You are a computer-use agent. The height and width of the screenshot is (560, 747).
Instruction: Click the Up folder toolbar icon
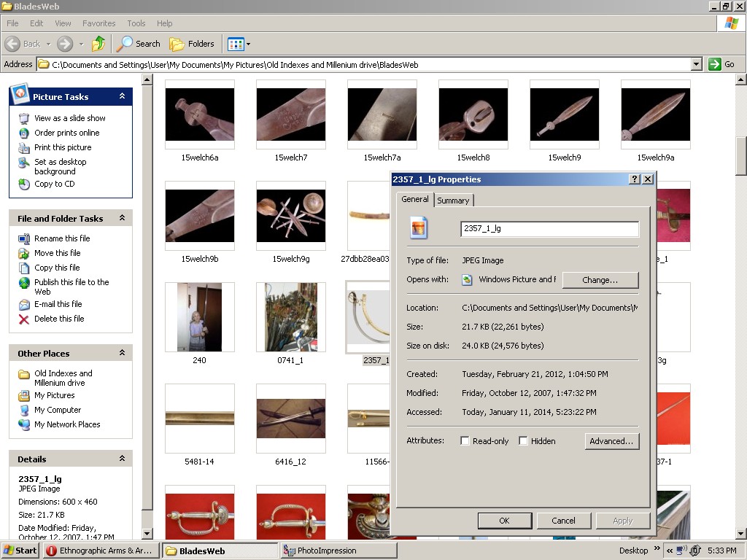tap(98, 44)
